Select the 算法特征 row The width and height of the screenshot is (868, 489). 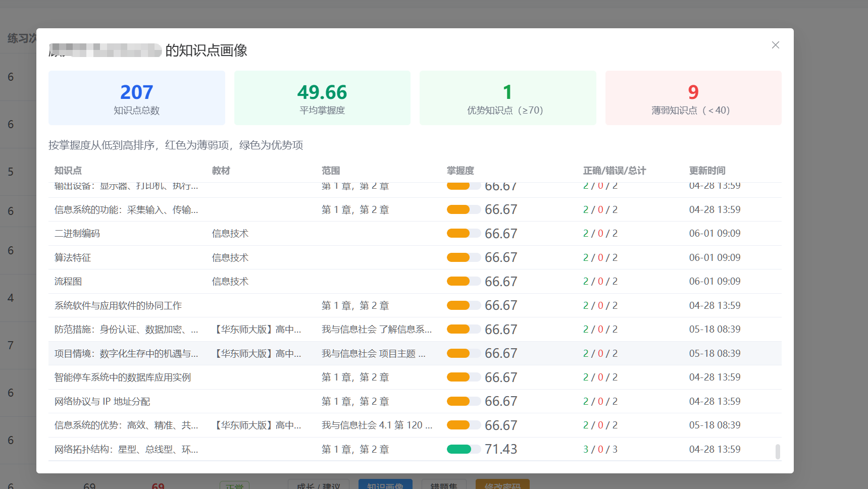click(x=415, y=257)
